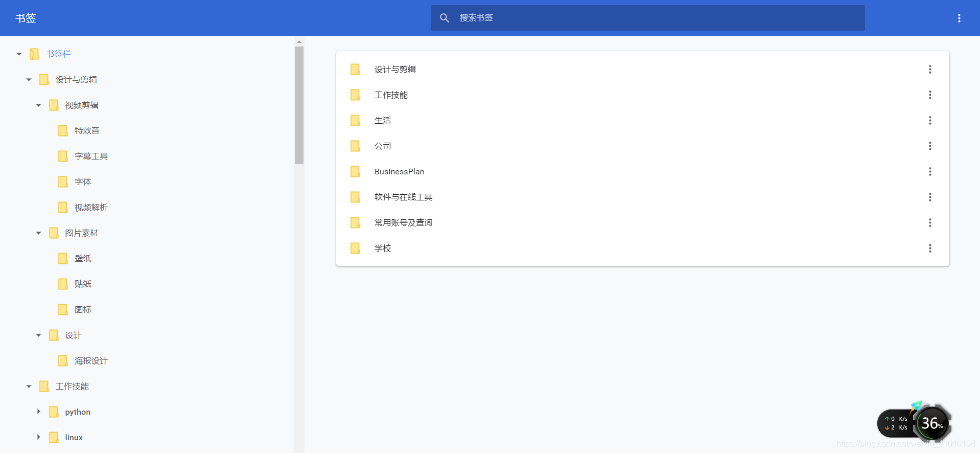Viewport: 980px width, 453px height.
Task: Select 设计与剪辑 text in main list
Action: click(x=395, y=69)
